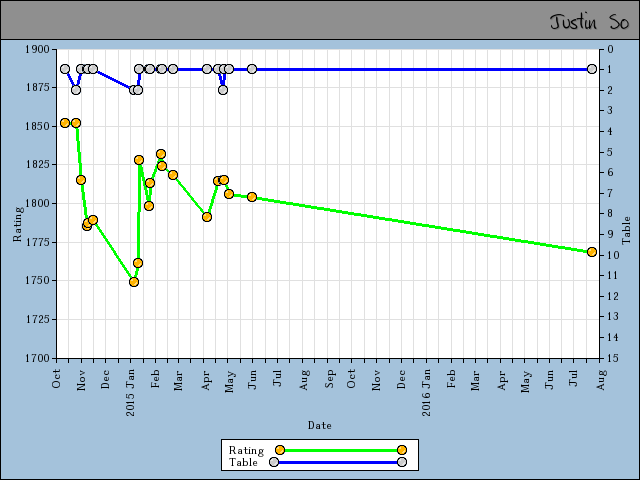Screen dimensions: 640x480
Task: Click the left orange marker in legend
Action: point(280,450)
